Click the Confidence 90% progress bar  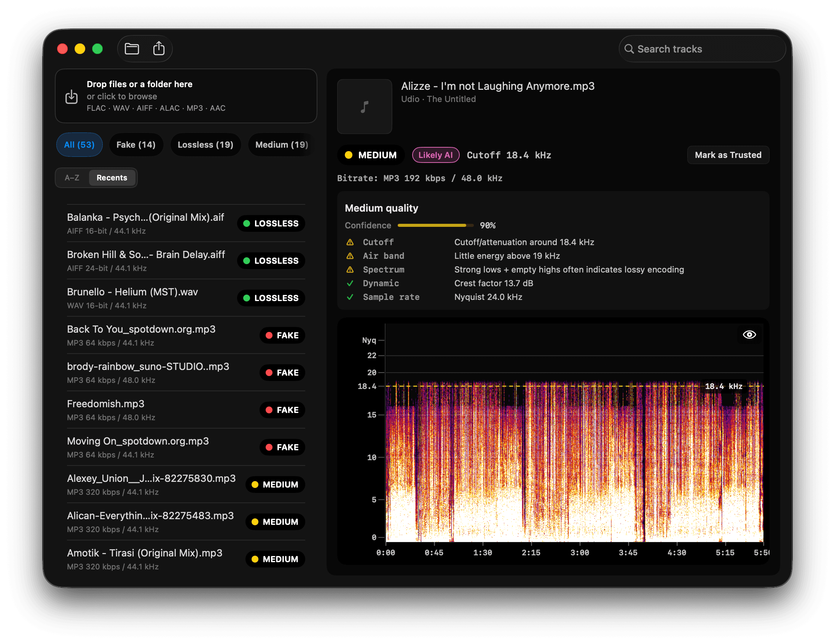(x=435, y=225)
